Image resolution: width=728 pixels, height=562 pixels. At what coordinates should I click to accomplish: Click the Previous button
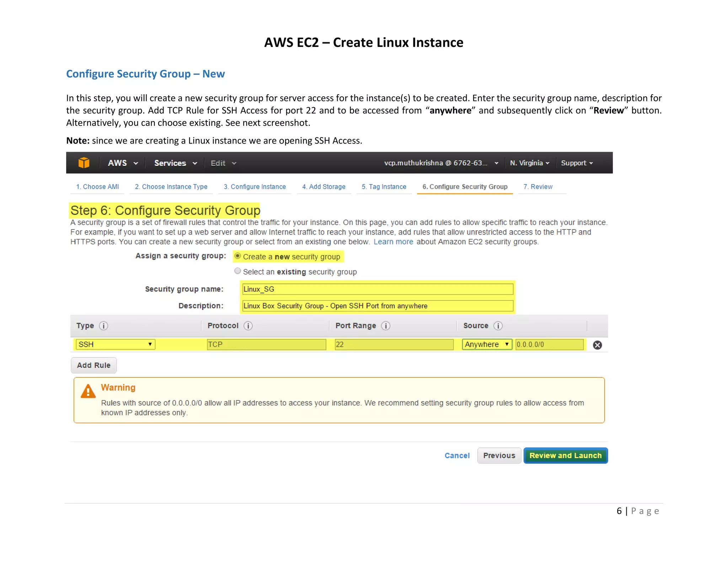pyautogui.click(x=499, y=455)
